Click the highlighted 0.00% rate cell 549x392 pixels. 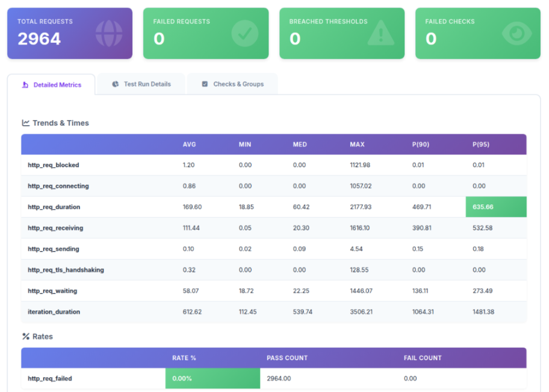pos(213,378)
